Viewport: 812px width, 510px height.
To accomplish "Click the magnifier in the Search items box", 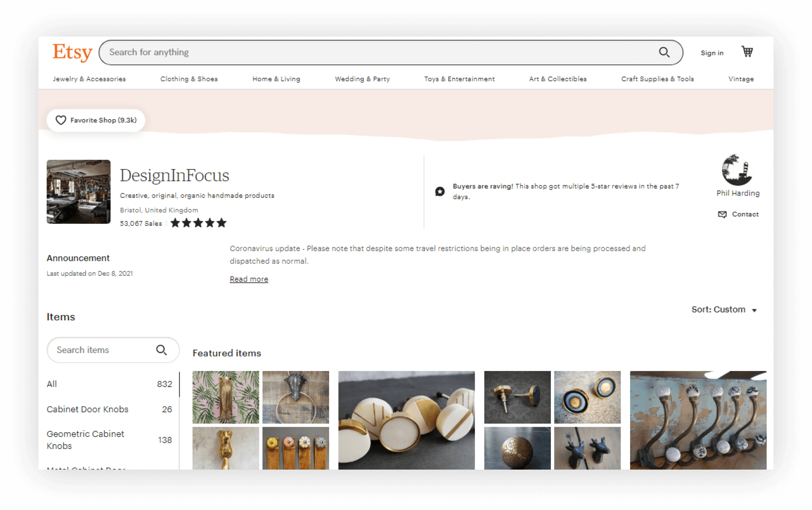I will click(x=162, y=350).
